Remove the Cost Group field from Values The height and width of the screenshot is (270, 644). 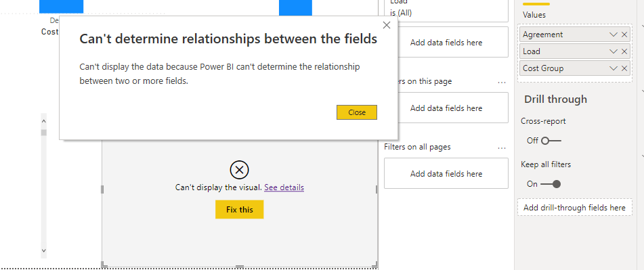624,68
